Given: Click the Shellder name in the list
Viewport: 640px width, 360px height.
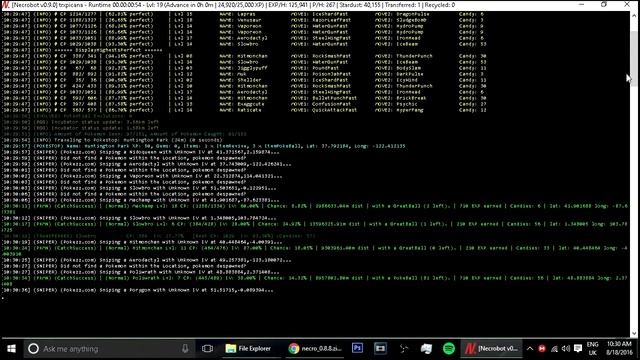Looking at the screenshot, I should tap(249, 80).
